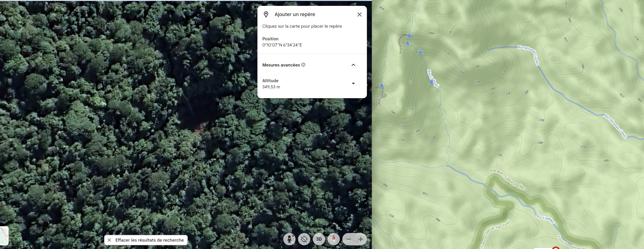Toggle the 3D view button
The width and height of the screenshot is (644, 249).
click(x=319, y=239)
